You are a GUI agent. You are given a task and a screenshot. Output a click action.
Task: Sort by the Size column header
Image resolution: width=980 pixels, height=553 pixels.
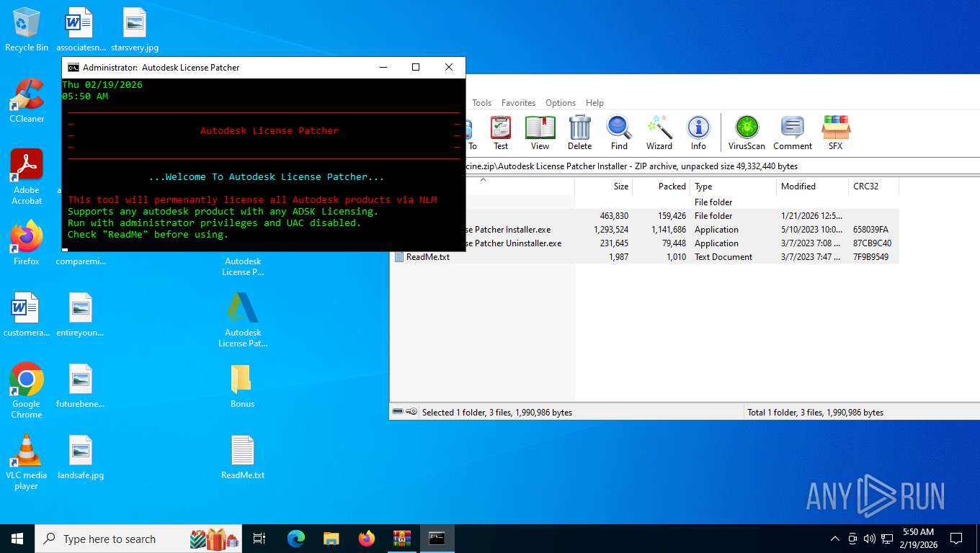point(603,186)
